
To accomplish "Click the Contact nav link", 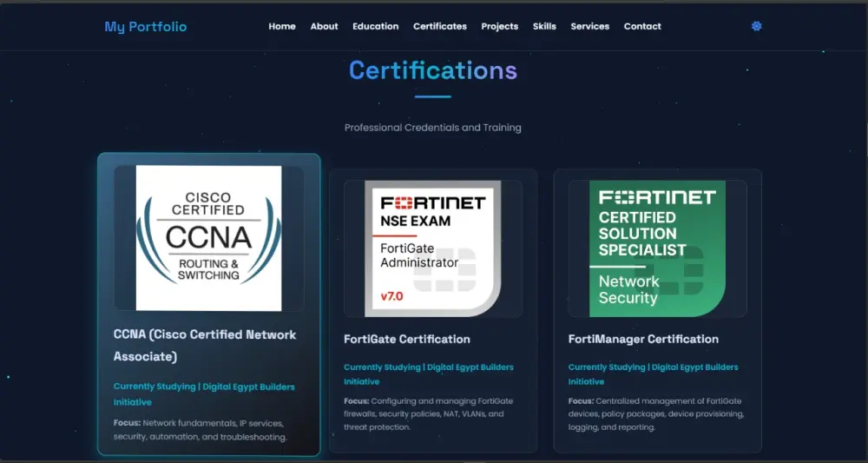I will [642, 26].
